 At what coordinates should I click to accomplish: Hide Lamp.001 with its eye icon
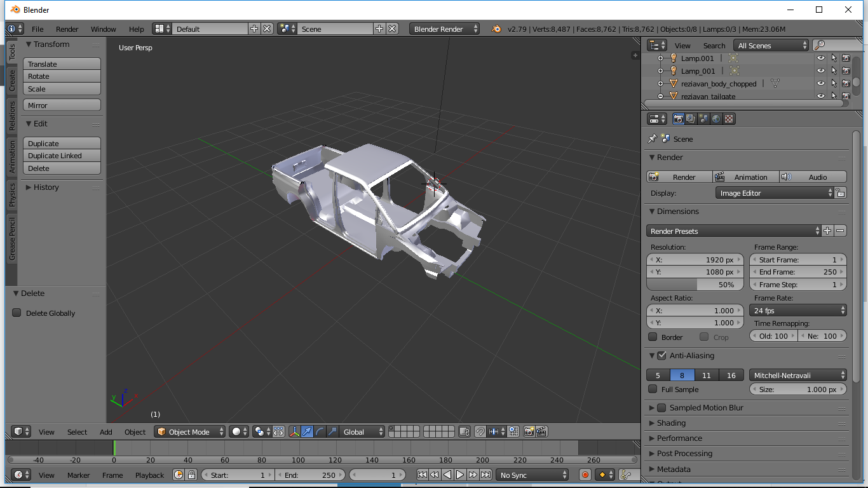(821, 58)
